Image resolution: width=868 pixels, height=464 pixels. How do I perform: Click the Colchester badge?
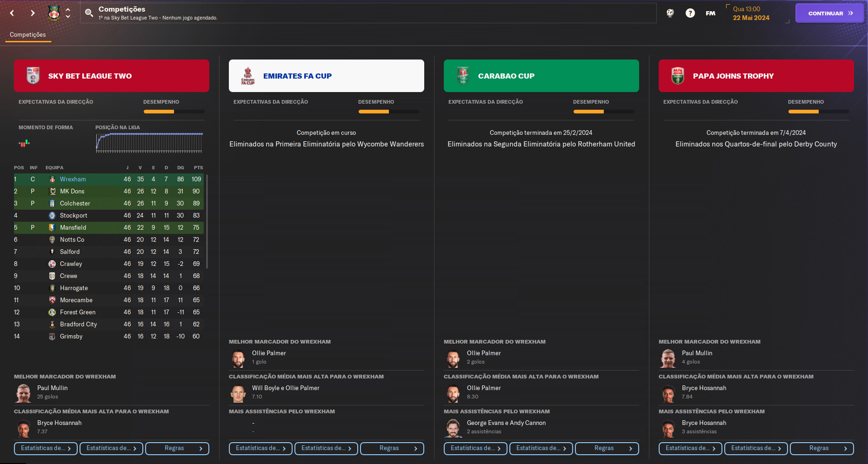coord(52,204)
